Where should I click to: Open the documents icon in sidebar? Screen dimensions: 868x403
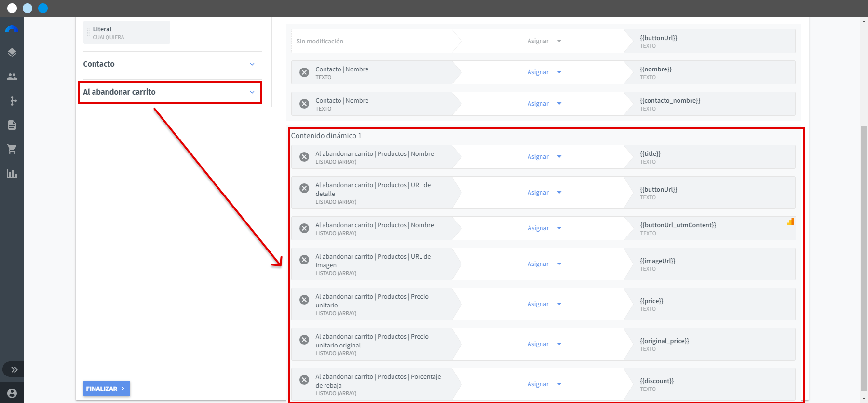point(12,125)
